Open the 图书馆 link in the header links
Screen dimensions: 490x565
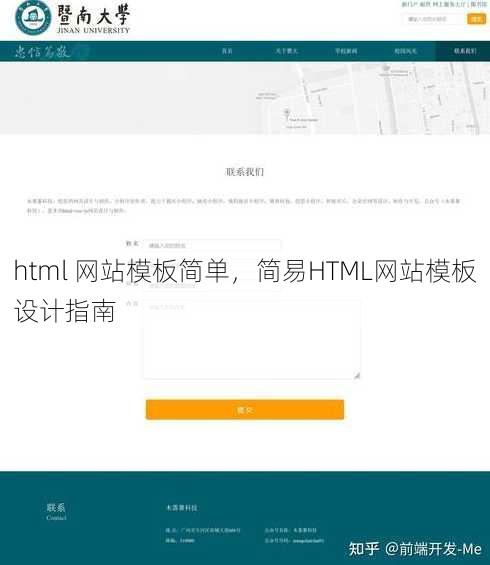[x=478, y=4]
